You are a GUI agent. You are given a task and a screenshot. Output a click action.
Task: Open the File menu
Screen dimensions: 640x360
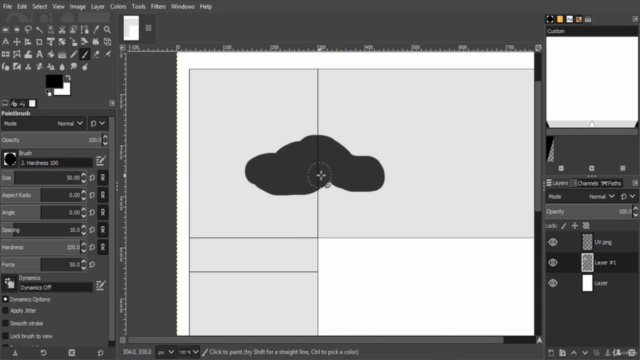coord(7,7)
